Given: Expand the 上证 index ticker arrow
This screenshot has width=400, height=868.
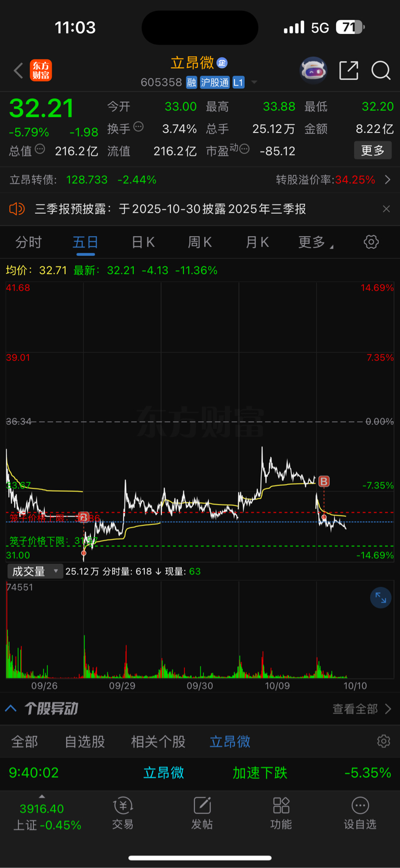Looking at the screenshot, I should point(42,797).
